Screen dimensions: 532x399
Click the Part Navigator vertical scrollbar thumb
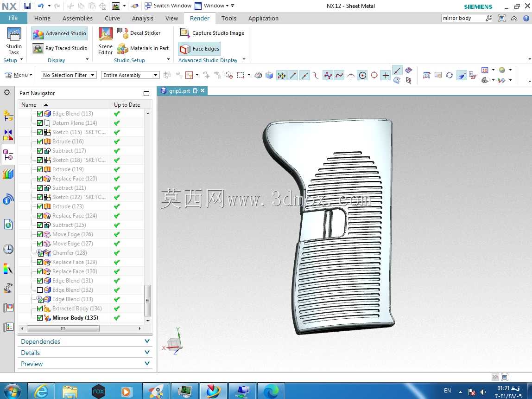coord(147,301)
